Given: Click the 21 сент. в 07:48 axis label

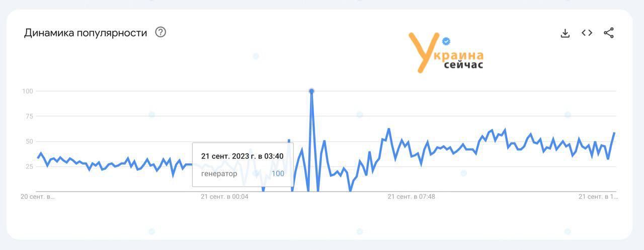Looking at the screenshot, I should 411,197.
